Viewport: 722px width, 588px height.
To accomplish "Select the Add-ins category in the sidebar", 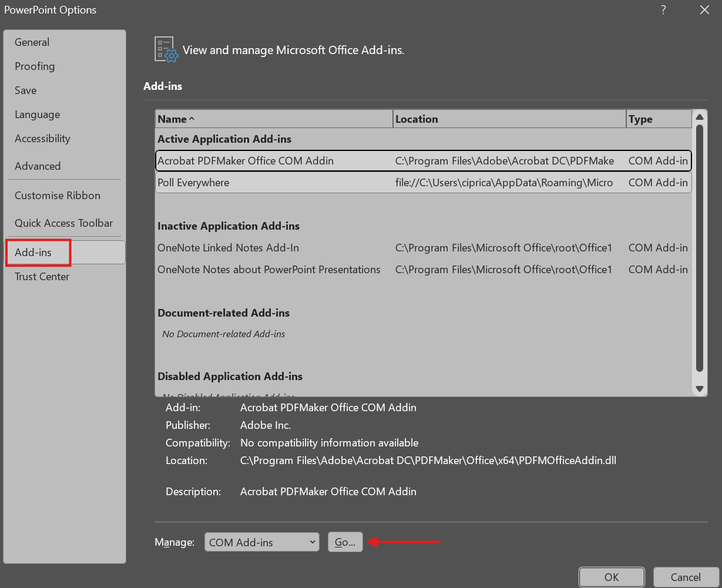I will pos(37,252).
